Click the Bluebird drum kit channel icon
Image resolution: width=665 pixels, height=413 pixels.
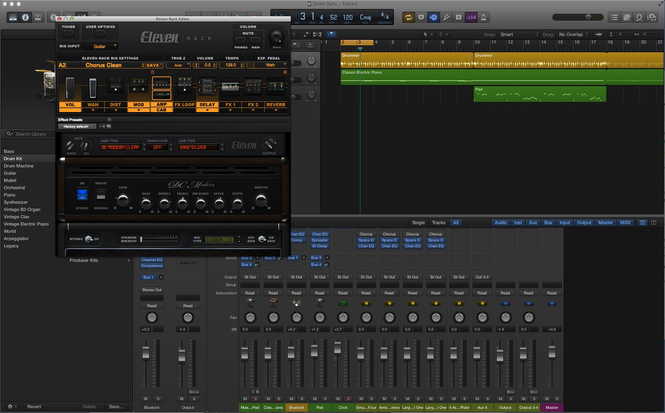click(296, 303)
